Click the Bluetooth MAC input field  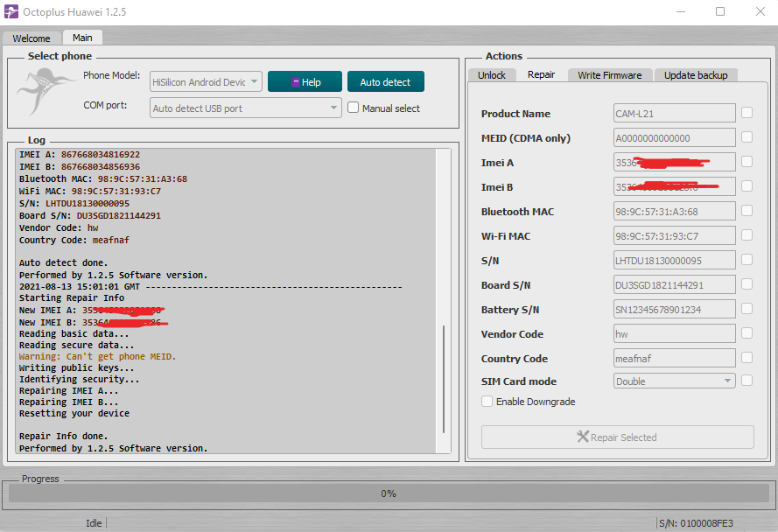click(675, 211)
